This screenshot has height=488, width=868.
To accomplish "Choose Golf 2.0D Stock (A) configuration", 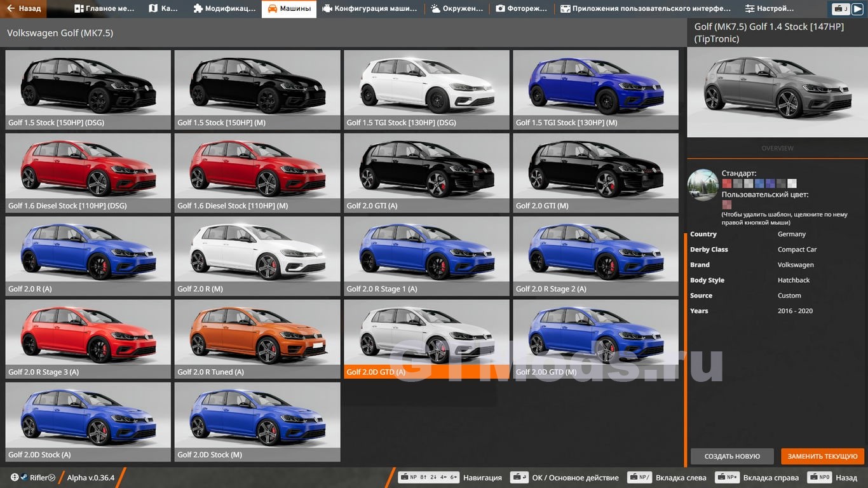I will (x=88, y=422).
